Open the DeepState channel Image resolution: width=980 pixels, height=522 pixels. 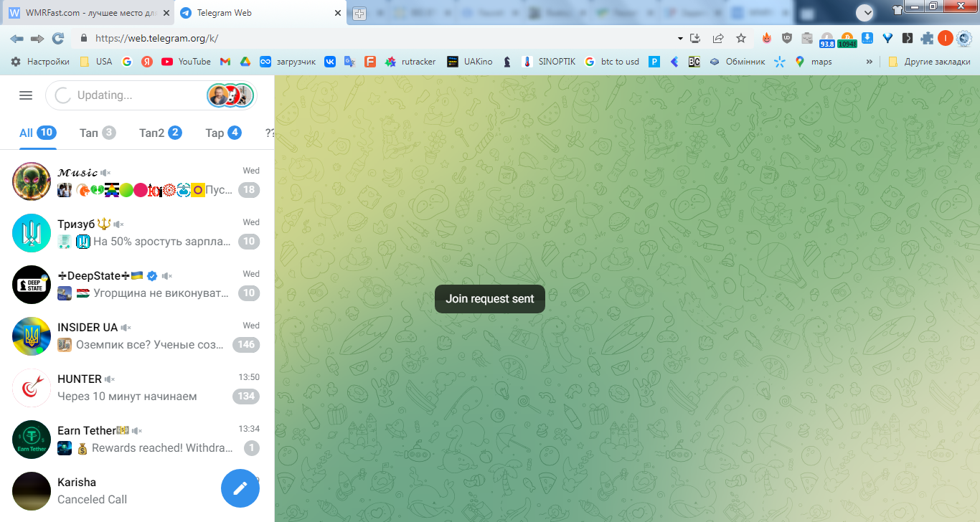click(x=137, y=285)
